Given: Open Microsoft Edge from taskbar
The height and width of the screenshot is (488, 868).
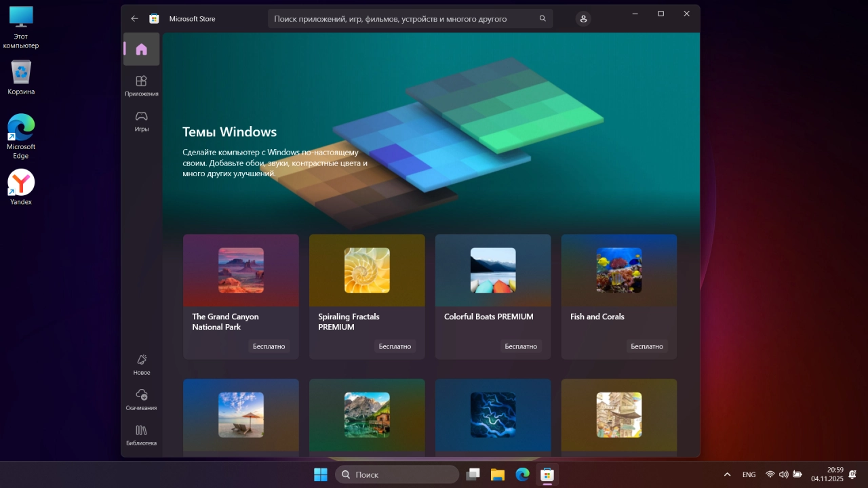Looking at the screenshot, I should (522, 474).
